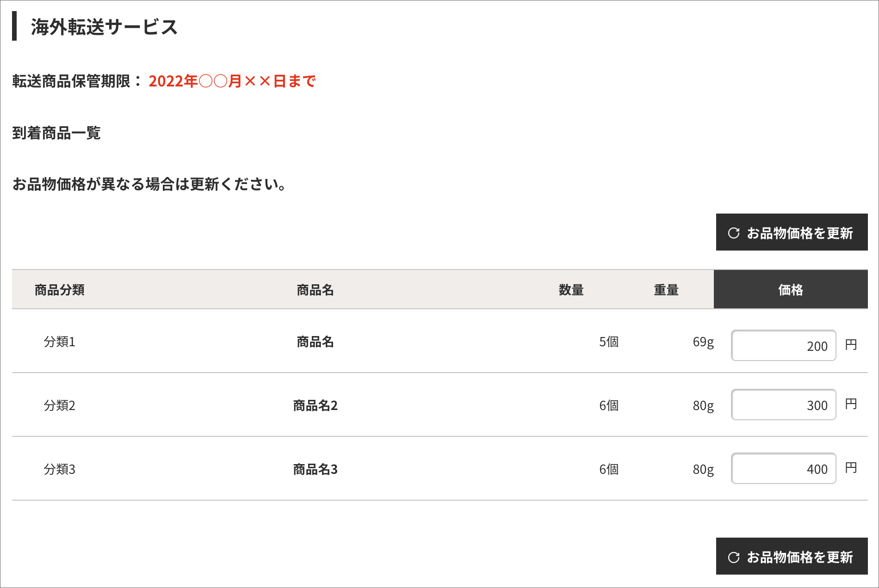Click the 商品名 column header
Image resolution: width=879 pixels, height=588 pixels.
315,290
